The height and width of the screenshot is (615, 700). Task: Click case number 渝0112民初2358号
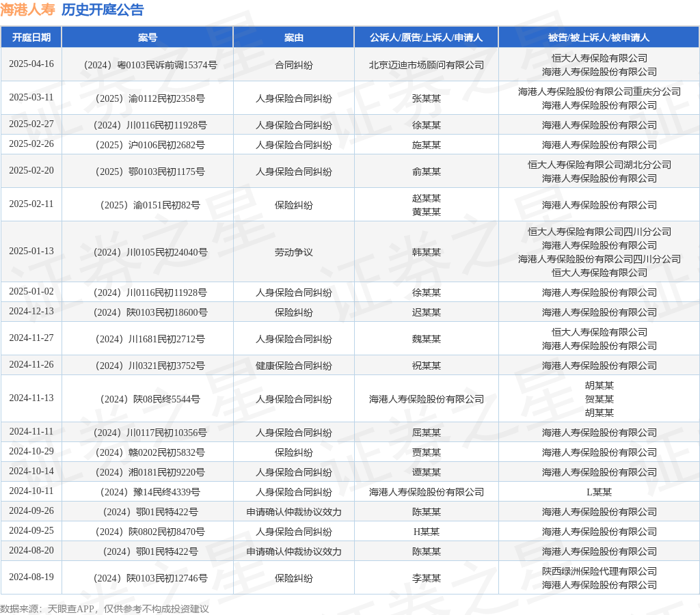(150, 98)
